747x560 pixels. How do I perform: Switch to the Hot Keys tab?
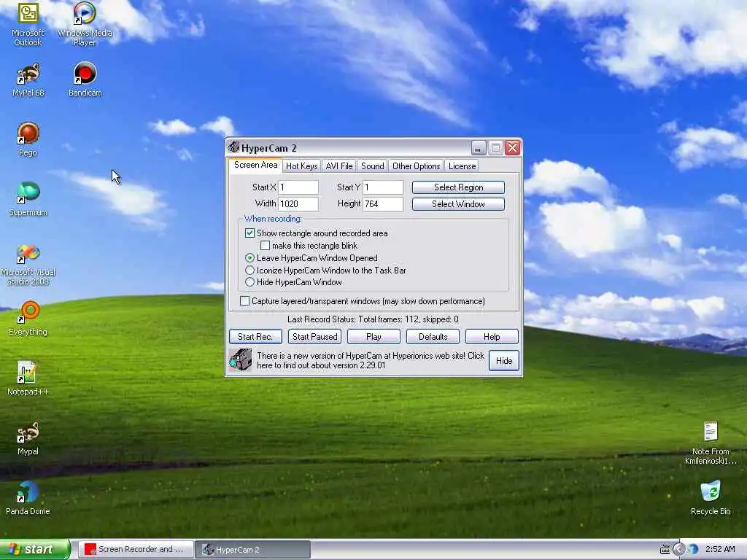301,166
